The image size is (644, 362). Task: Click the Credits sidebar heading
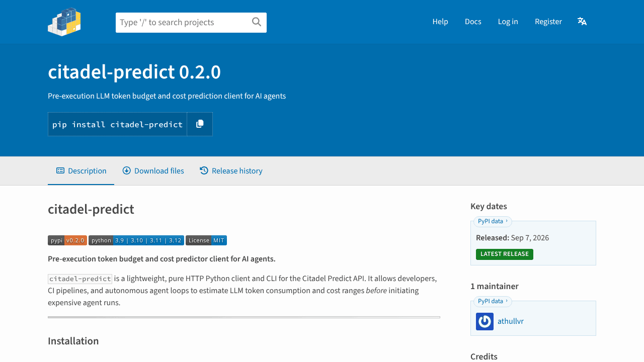[x=484, y=356]
